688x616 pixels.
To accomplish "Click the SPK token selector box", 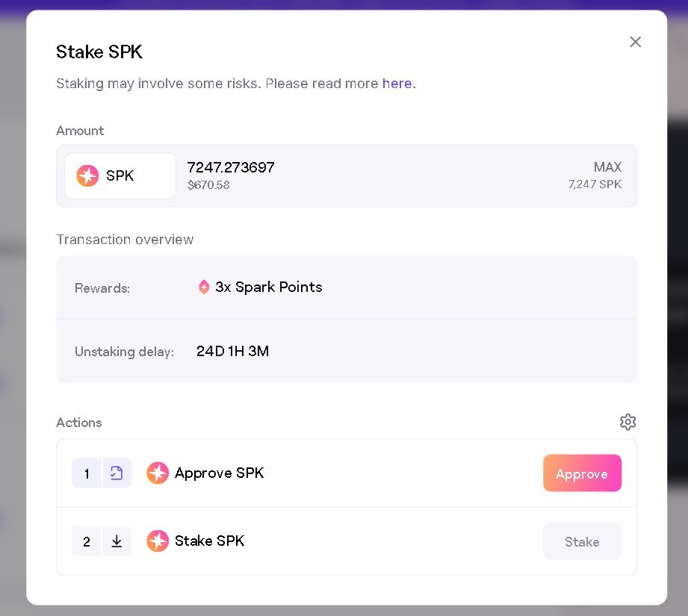I will tap(120, 176).
